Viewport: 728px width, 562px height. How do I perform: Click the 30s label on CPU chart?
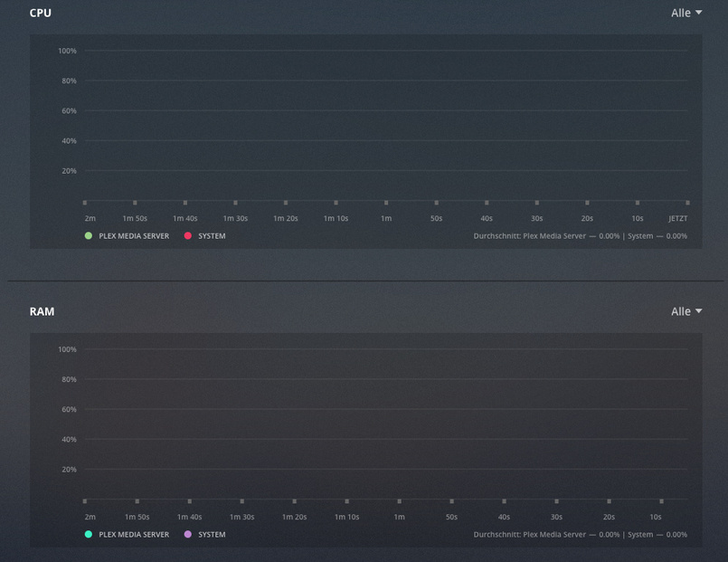click(x=536, y=218)
